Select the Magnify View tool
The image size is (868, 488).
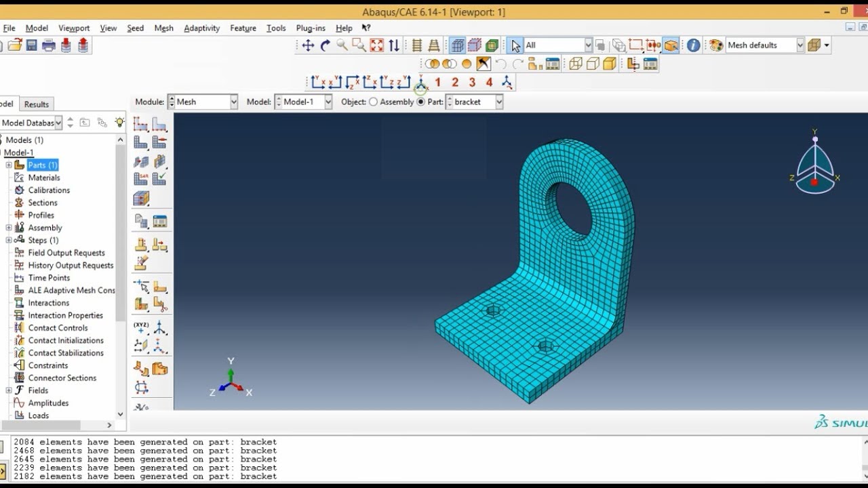pyautogui.click(x=342, y=45)
